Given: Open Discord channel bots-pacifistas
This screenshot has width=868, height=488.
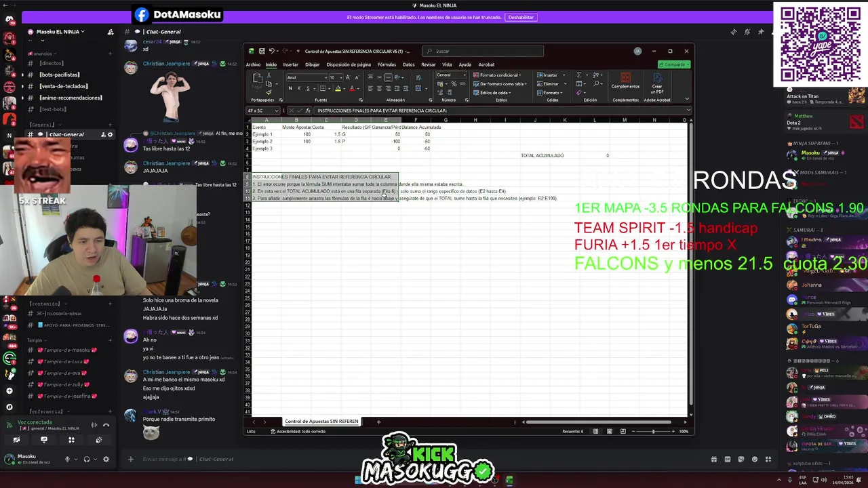Looking at the screenshot, I should coord(60,75).
